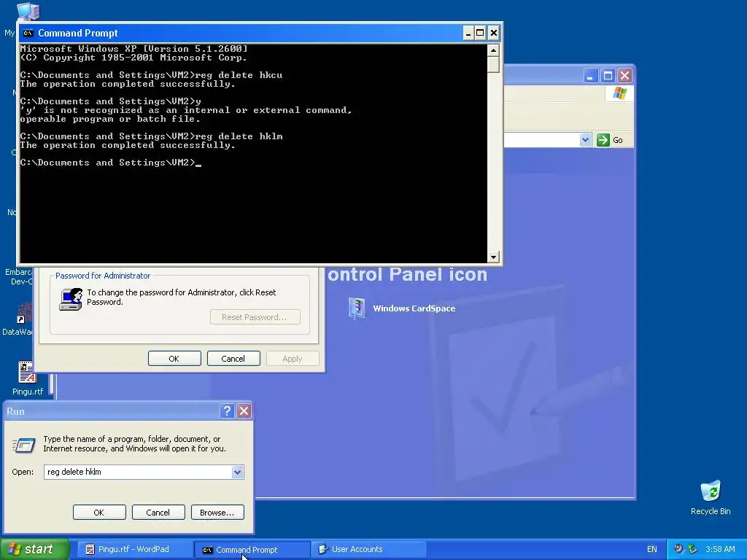Open the Recycle Bin on the desktop
Screen dimensions: 747x560
[711, 491]
